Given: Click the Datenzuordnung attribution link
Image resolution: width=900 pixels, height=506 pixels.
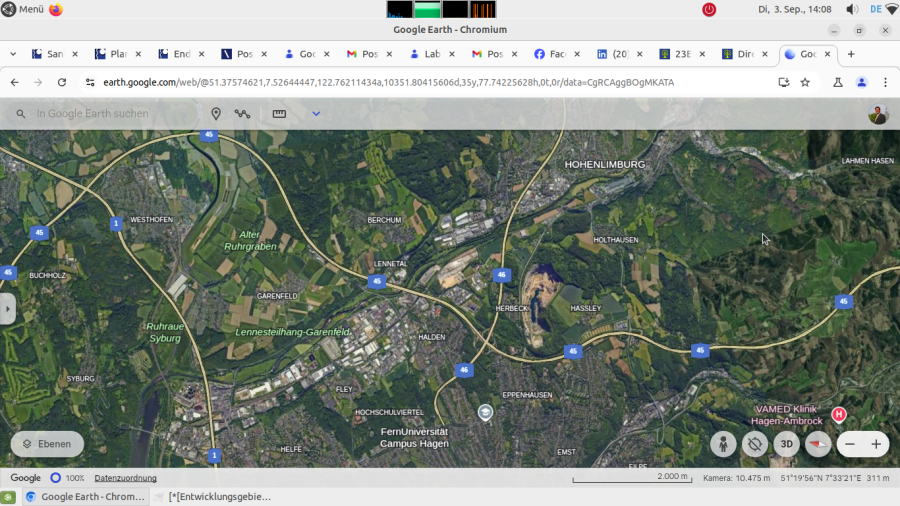Looking at the screenshot, I should (x=125, y=478).
